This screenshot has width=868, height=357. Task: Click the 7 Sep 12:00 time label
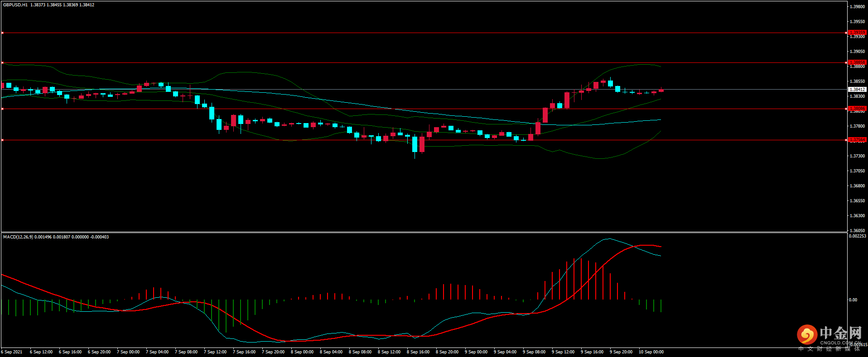pos(215,352)
